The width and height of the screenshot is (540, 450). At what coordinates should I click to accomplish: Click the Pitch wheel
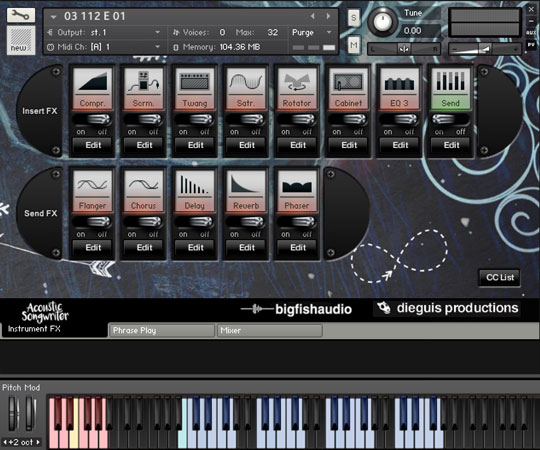tap(13, 413)
